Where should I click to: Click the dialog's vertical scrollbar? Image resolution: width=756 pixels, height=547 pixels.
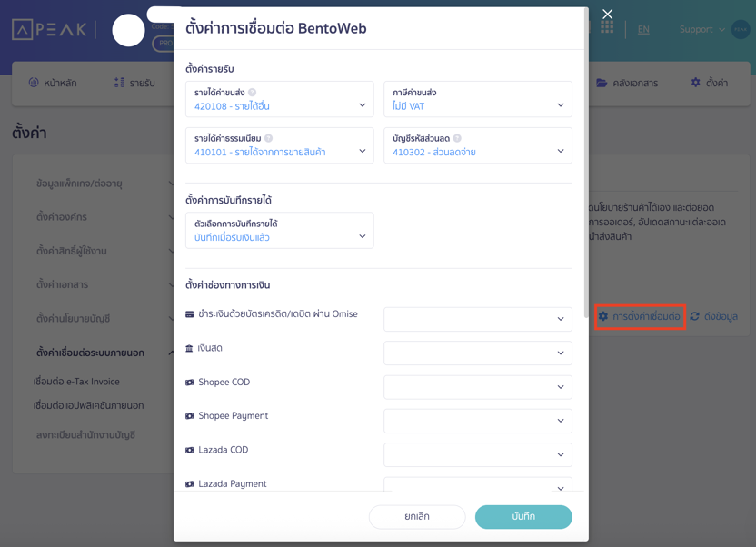pos(586,182)
